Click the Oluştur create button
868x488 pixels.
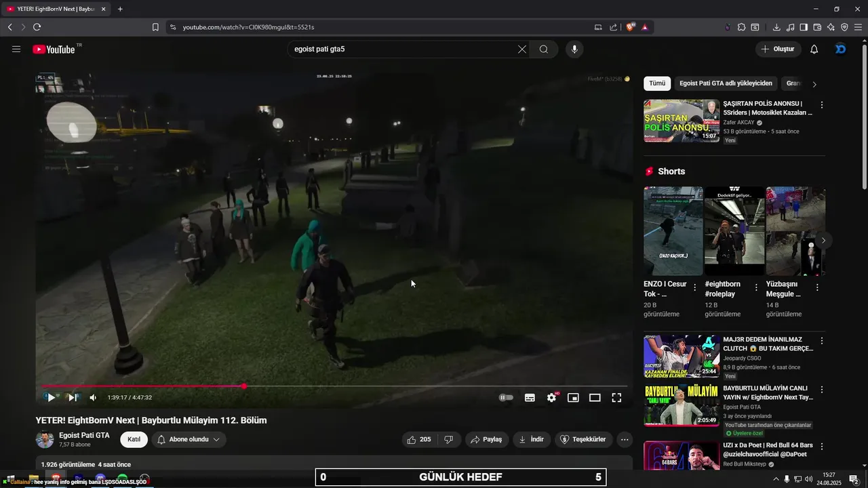[778, 49]
